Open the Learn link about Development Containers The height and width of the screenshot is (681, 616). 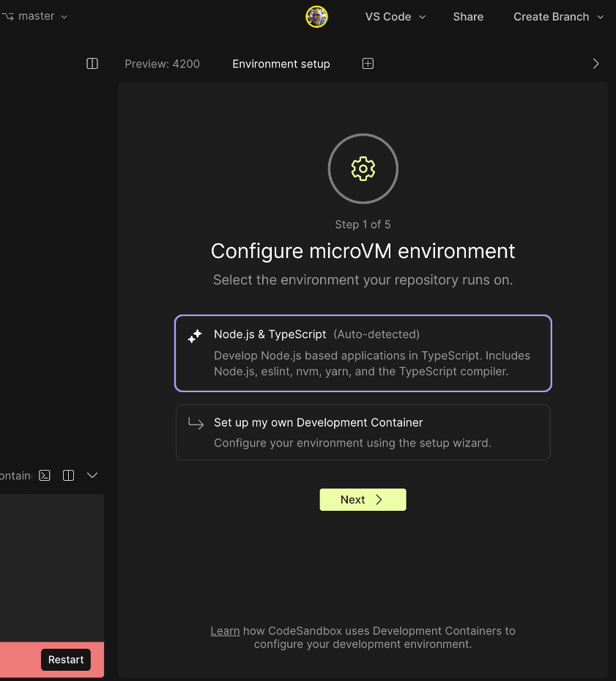225,630
